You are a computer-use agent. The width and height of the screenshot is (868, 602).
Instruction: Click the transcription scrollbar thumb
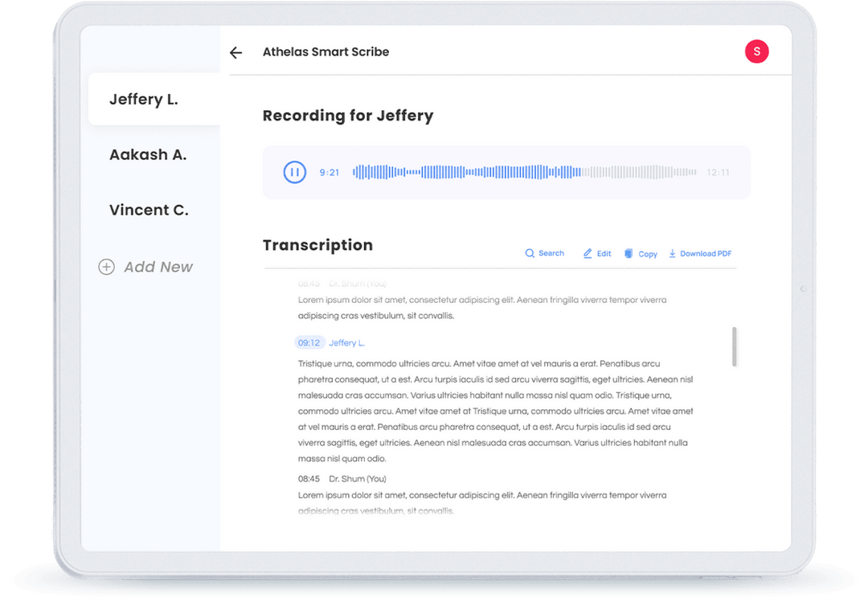click(735, 346)
